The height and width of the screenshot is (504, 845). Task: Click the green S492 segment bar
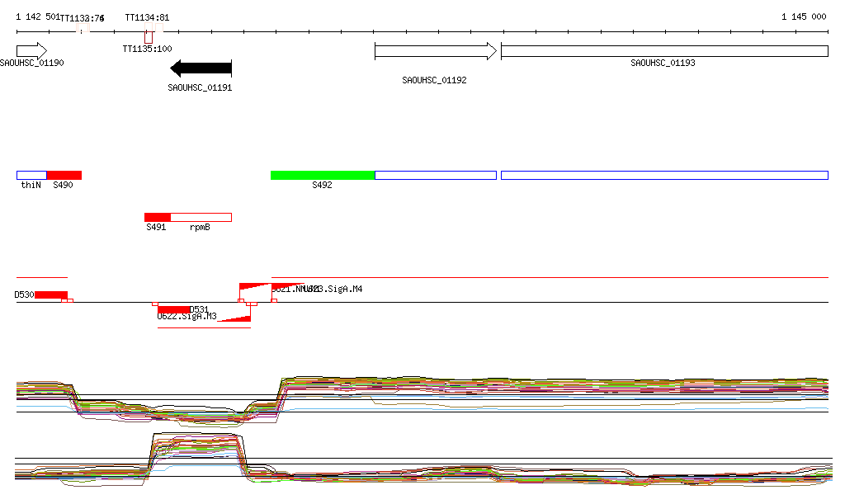(322, 175)
